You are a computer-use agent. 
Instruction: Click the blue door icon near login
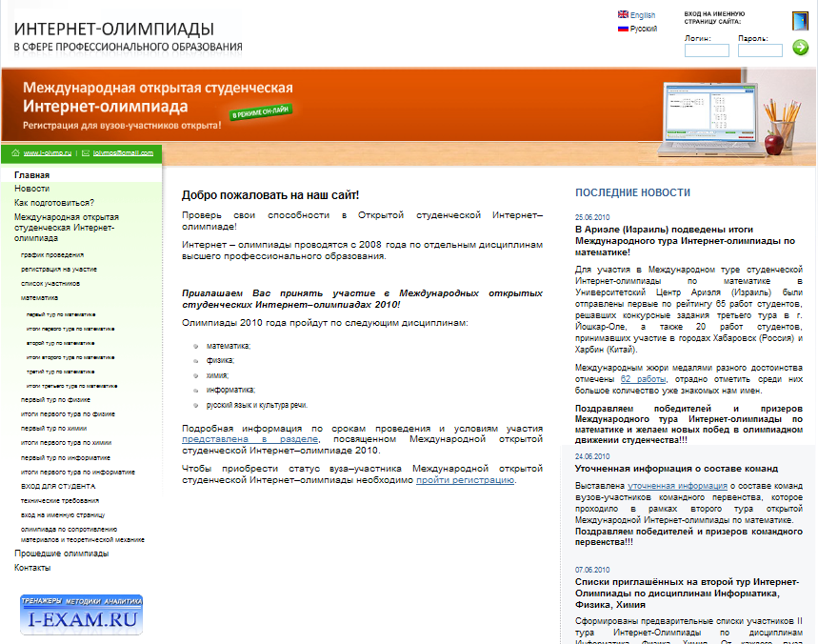point(799,20)
